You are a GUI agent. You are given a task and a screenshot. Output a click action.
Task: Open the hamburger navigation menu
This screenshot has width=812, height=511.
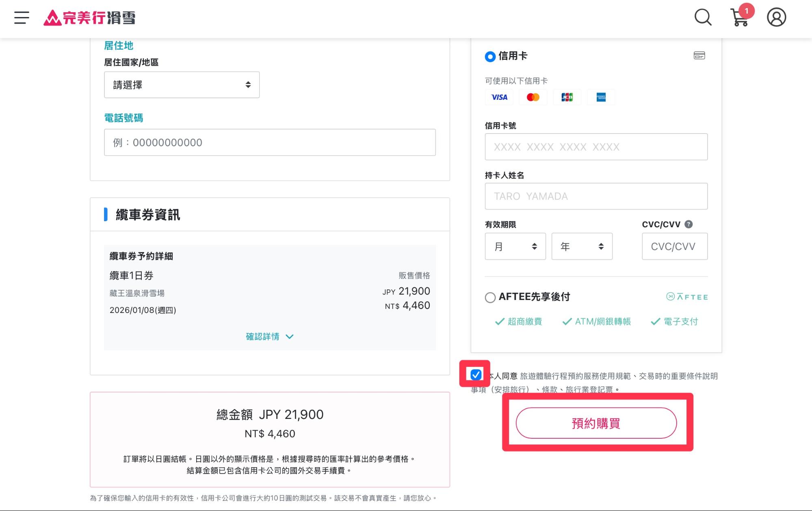tap(21, 17)
